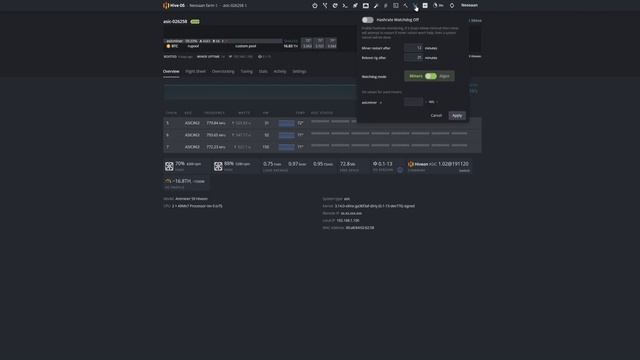
Task: Click the farm name breadcrumb in header
Action: pyautogui.click(x=204, y=6)
